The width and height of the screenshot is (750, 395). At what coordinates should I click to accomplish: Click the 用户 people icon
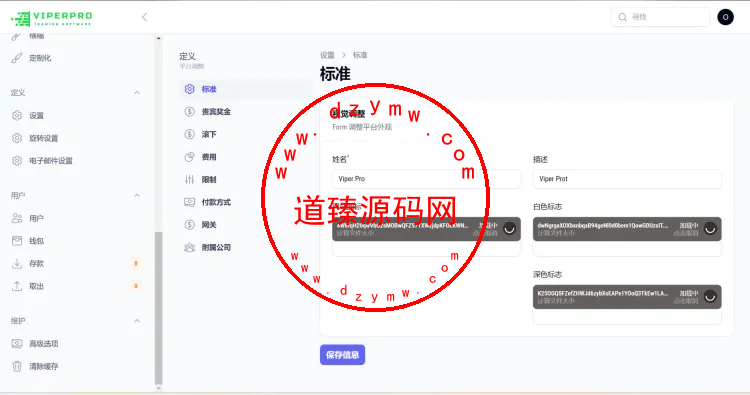tap(17, 218)
